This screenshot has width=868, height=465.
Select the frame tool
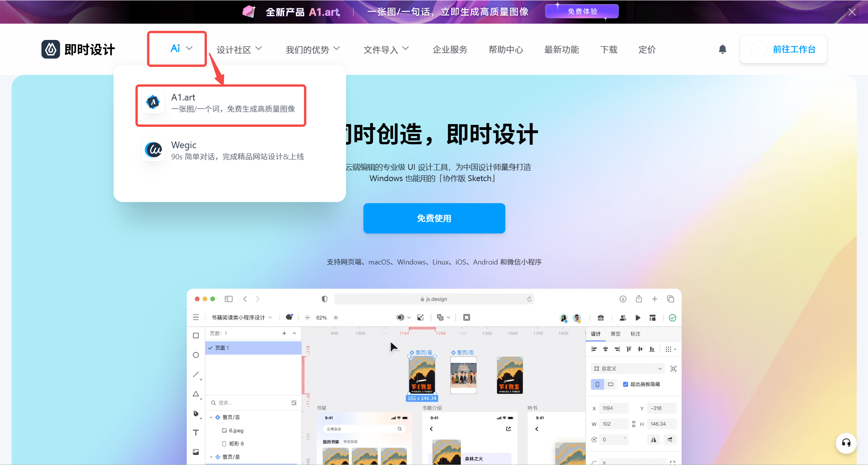coord(196,335)
